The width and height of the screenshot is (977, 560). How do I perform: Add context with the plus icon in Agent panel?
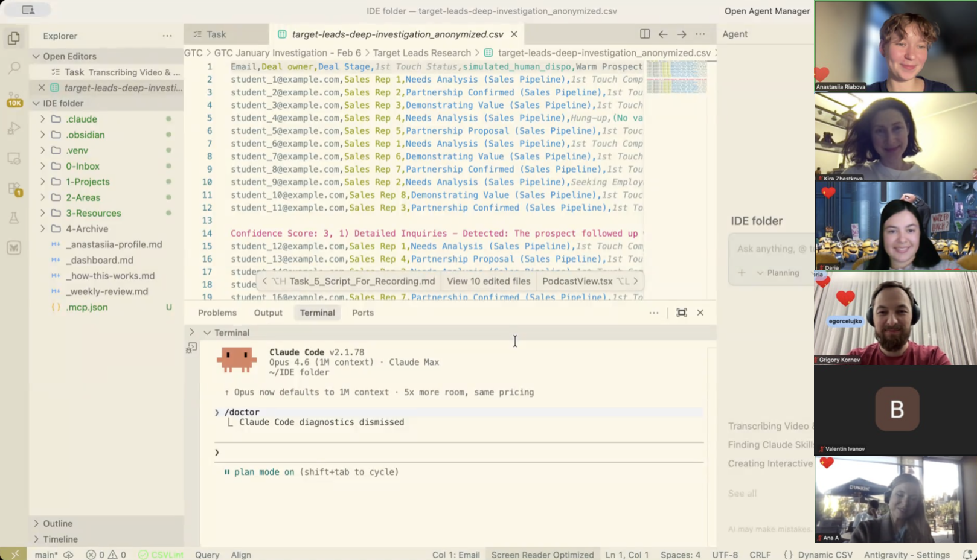pos(742,273)
